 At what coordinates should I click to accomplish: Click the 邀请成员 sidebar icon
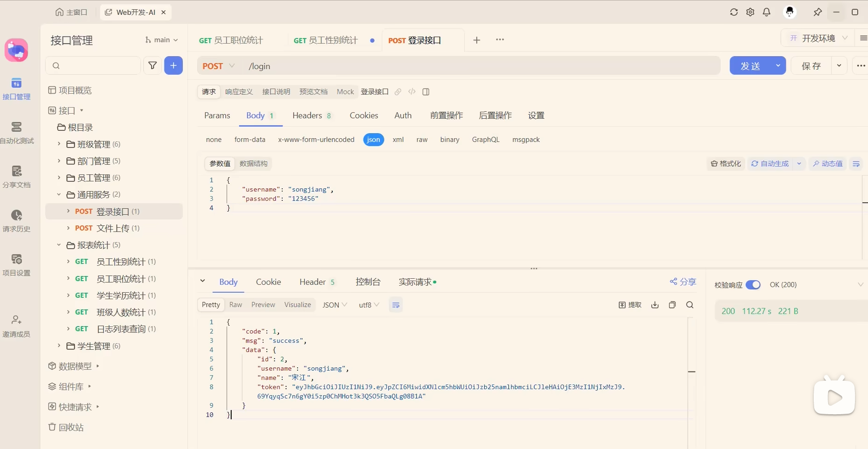click(17, 327)
